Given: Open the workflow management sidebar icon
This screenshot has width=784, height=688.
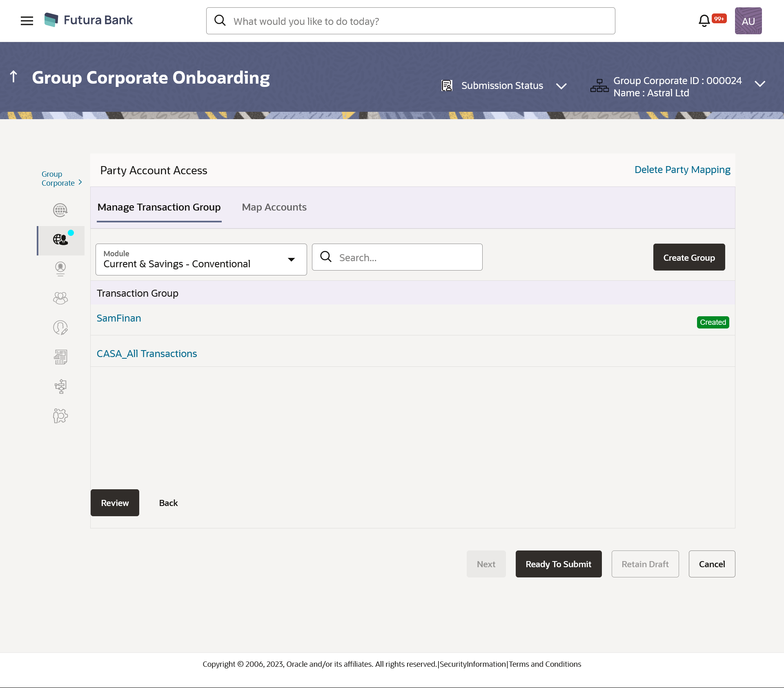Looking at the screenshot, I should tap(60, 386).
